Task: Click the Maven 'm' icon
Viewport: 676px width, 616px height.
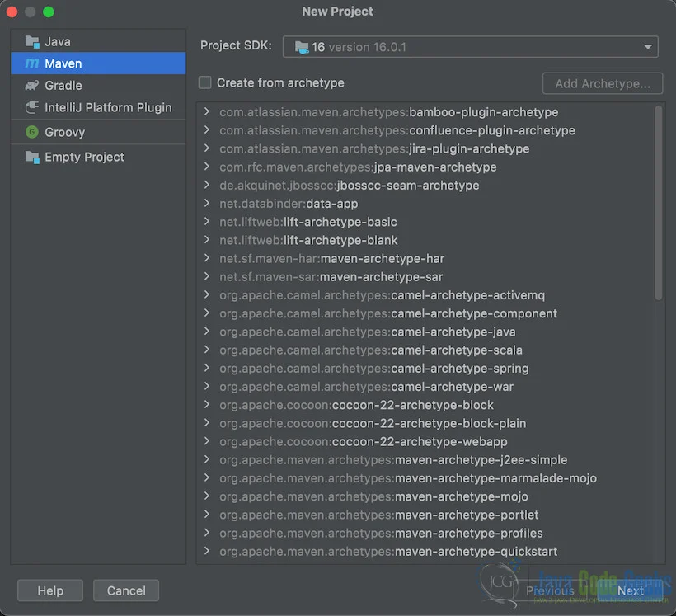Action: coord(32,63)
